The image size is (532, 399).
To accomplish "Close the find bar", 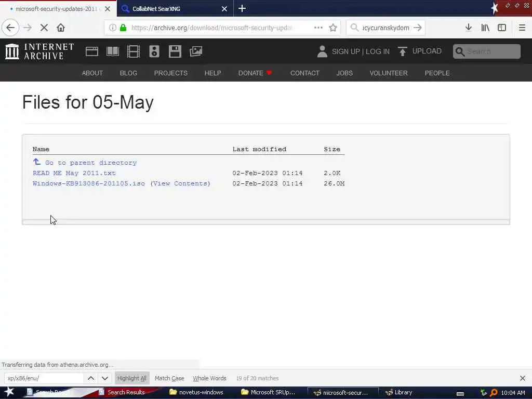I will tap(523, 378).
